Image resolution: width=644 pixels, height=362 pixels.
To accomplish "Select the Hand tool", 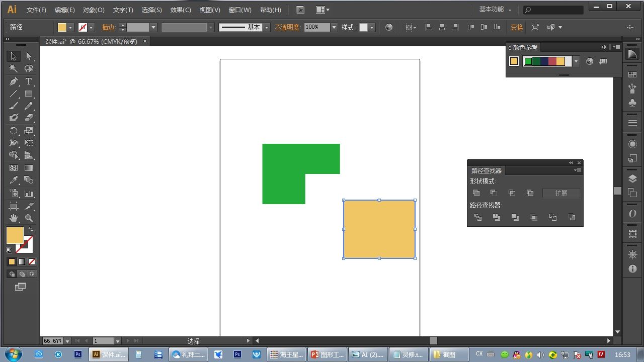I will pos(14,218).
